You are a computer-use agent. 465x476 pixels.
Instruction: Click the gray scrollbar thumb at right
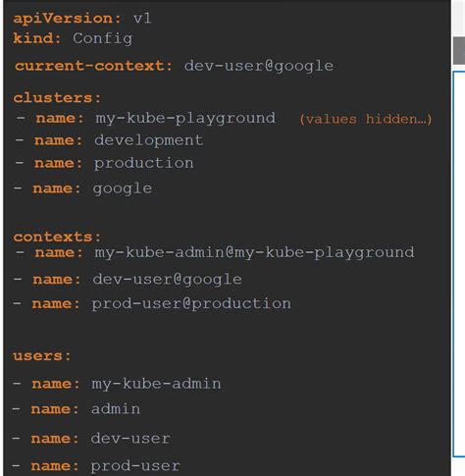click(x=459, y=50)
